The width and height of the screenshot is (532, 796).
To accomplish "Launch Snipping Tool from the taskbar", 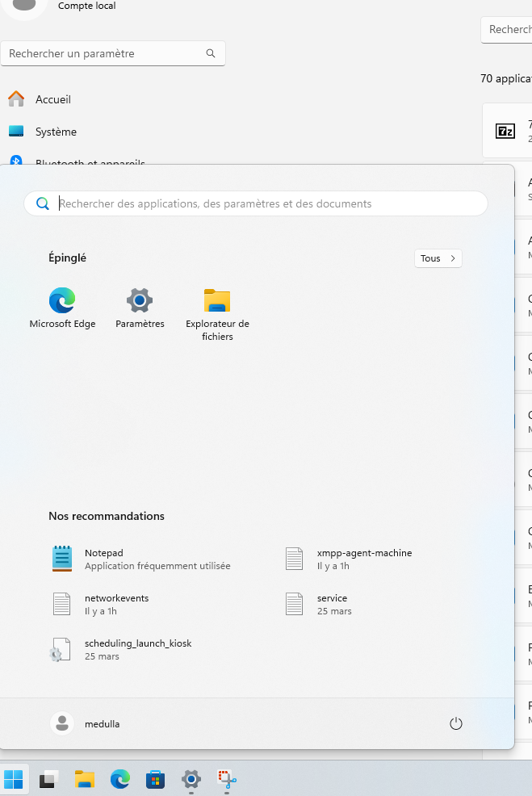I will [x=226, y=779].
